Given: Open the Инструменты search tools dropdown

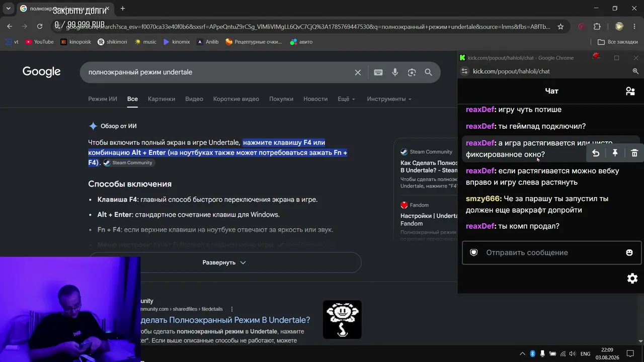Looking at the screenshot, I should tap(389, 99).
